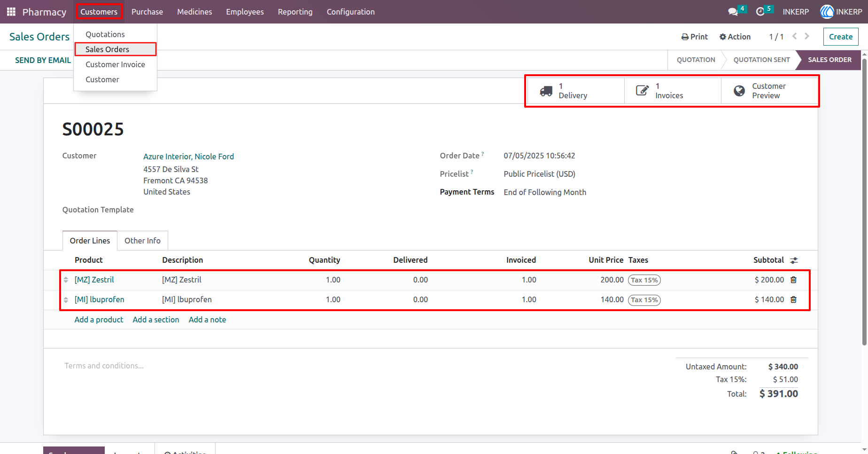The image size is (868, 454).
Task: Select Sales Orders from dropdown
Action: (x=115, y=49)
